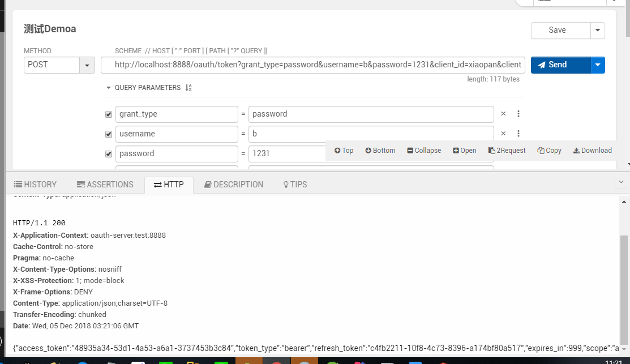Click the X-Frame-Options DENY header
The image size is (630, 364).
(x=53, y=292)
